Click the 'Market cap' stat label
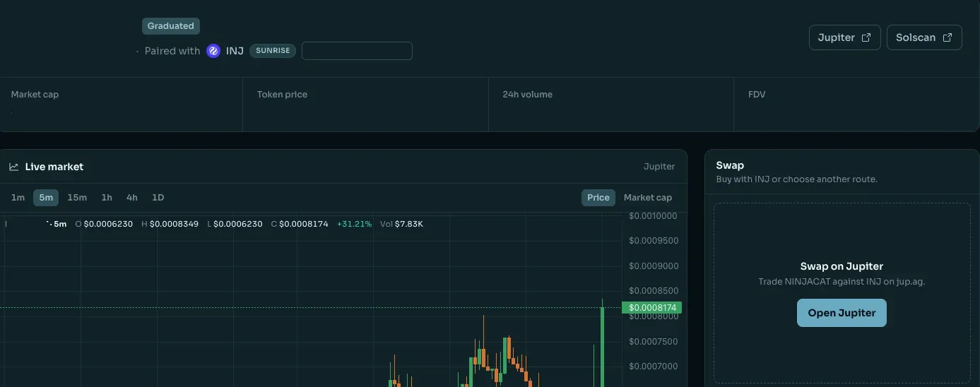The width and height of the screenshot is (980, 387). 35,95
